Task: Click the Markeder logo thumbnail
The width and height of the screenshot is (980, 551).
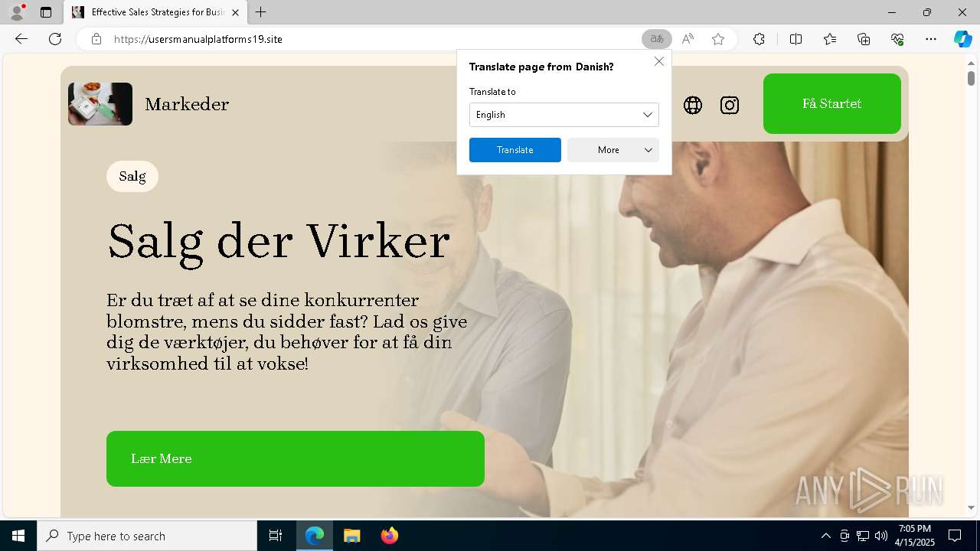Action: click(x=100, y=104)
